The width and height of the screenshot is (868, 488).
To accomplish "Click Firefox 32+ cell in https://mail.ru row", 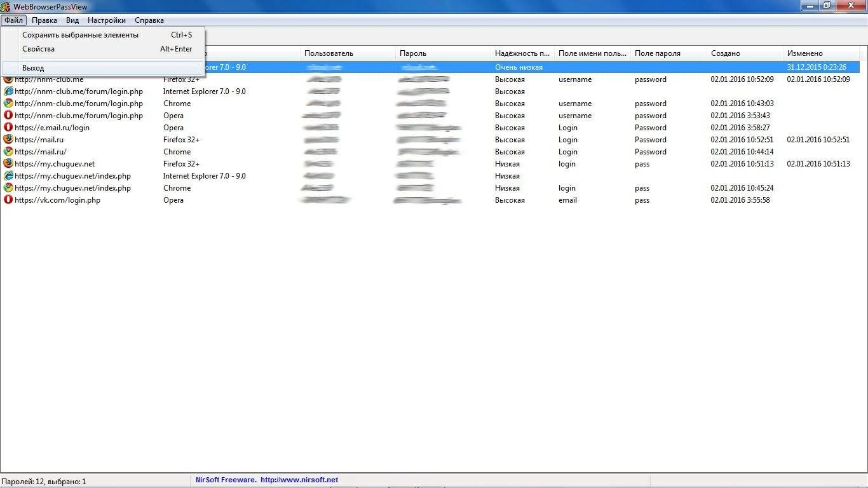I will click(181, 140).
